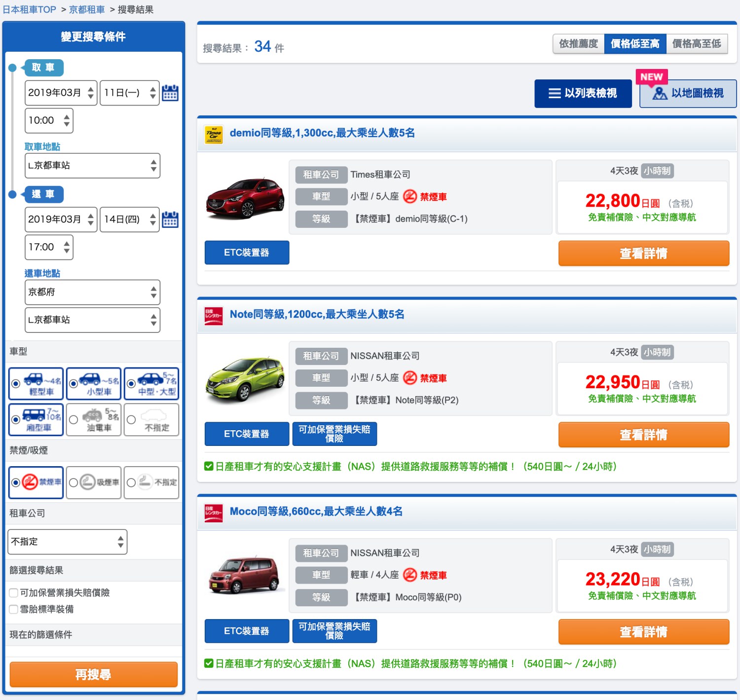This screenshot has height=700, width=740.
Task: Select the 輕型車 (~4名) car type
Action: [x=36, y=383]
